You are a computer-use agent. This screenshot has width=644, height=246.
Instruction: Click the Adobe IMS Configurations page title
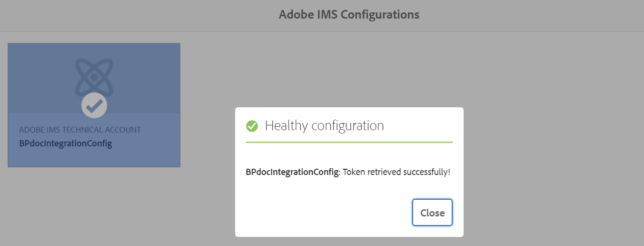[349, 15]
